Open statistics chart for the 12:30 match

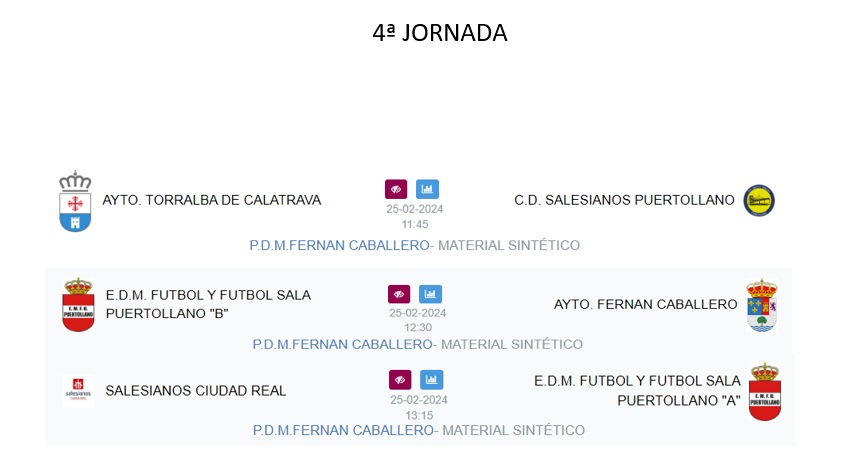click(x=431, y=294)
